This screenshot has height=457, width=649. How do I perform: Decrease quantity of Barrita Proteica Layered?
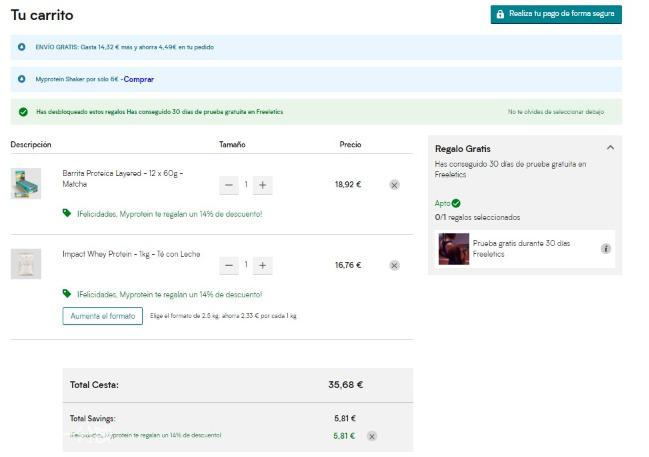[228, 185]
